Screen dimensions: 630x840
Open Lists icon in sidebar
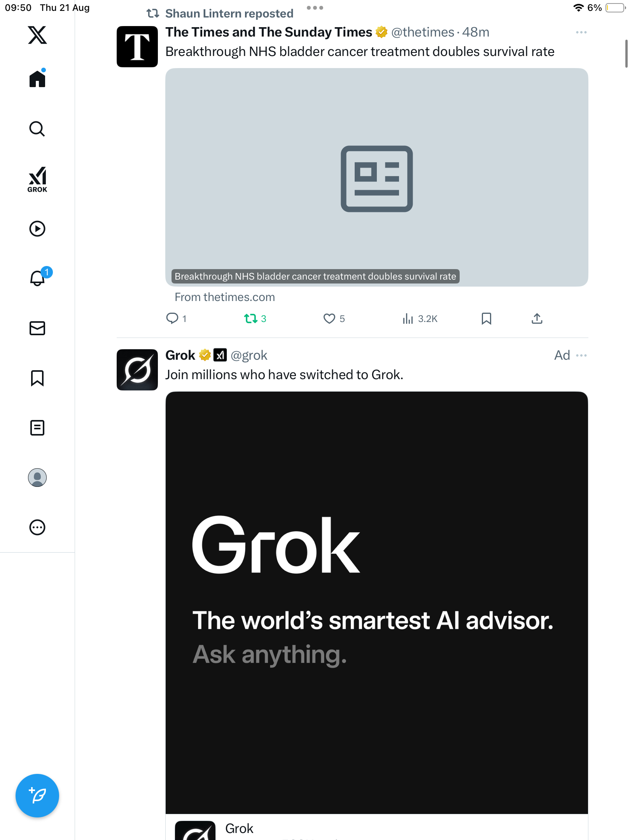(37, 428)
